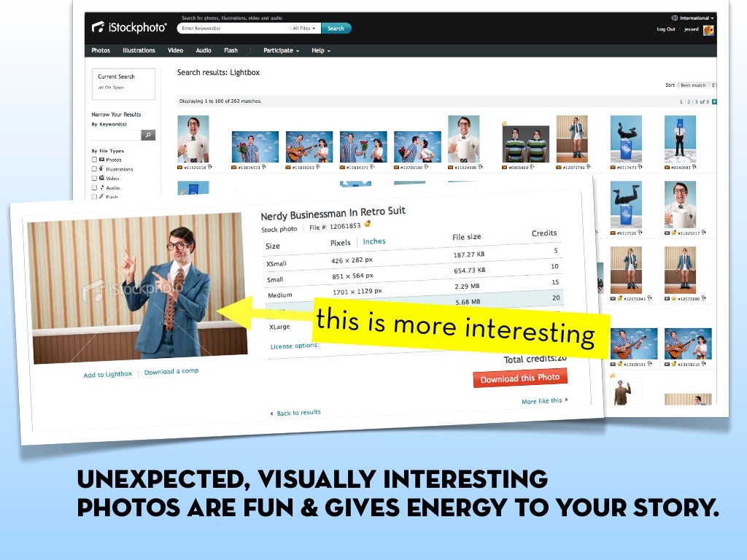Open Video in the navigation bar

(175, 50)
